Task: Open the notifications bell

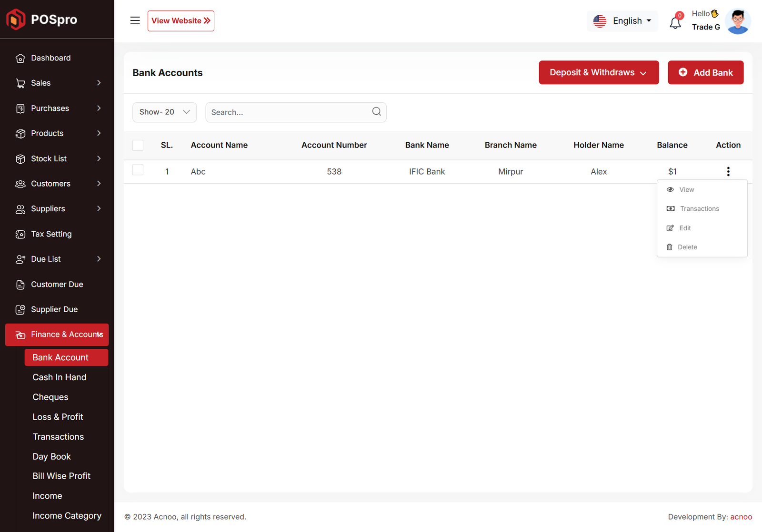Action: [675, 22]
